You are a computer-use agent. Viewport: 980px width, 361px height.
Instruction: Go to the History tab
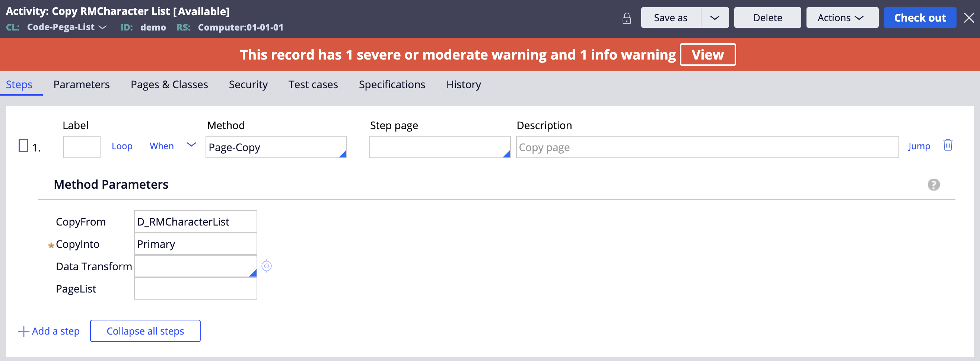pyautogui.click(x=463, y=84)
